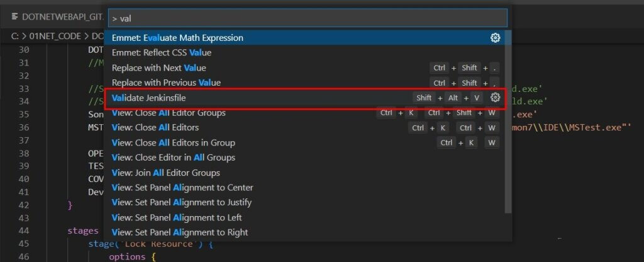The width and height of the screenshot is (644, 262).
Task: Click the 'stages' keyword in the editor
Action: click(x=83, y=231)
